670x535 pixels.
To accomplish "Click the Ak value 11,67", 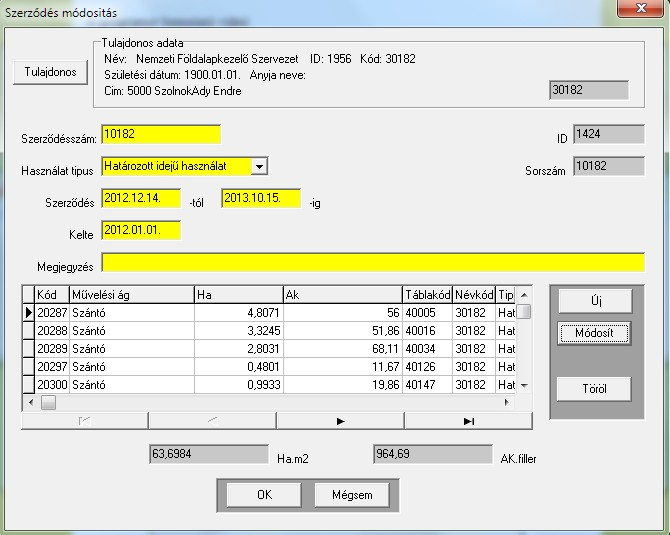I will click(x=343, y=367).
